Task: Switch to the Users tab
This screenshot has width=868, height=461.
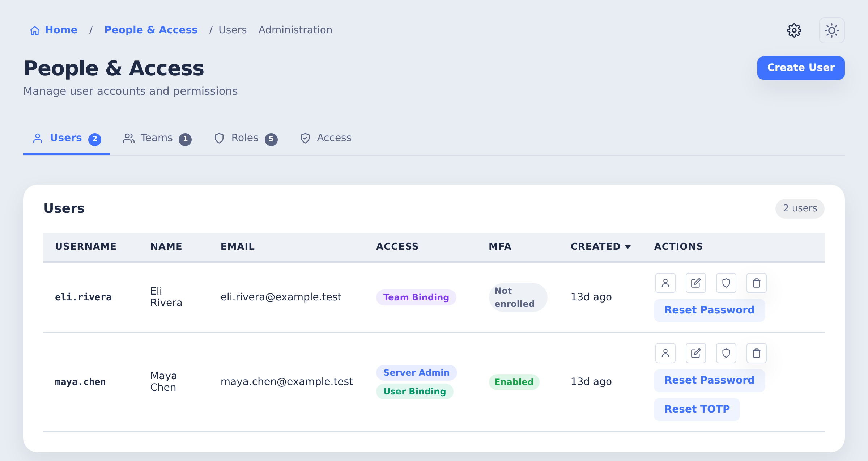Action: click(67, 138)
